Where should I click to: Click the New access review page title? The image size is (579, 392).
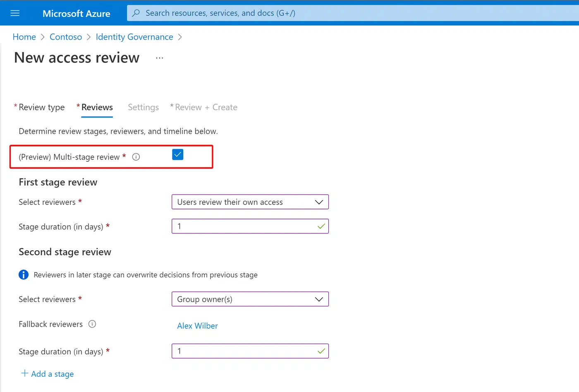coord(77,58)
